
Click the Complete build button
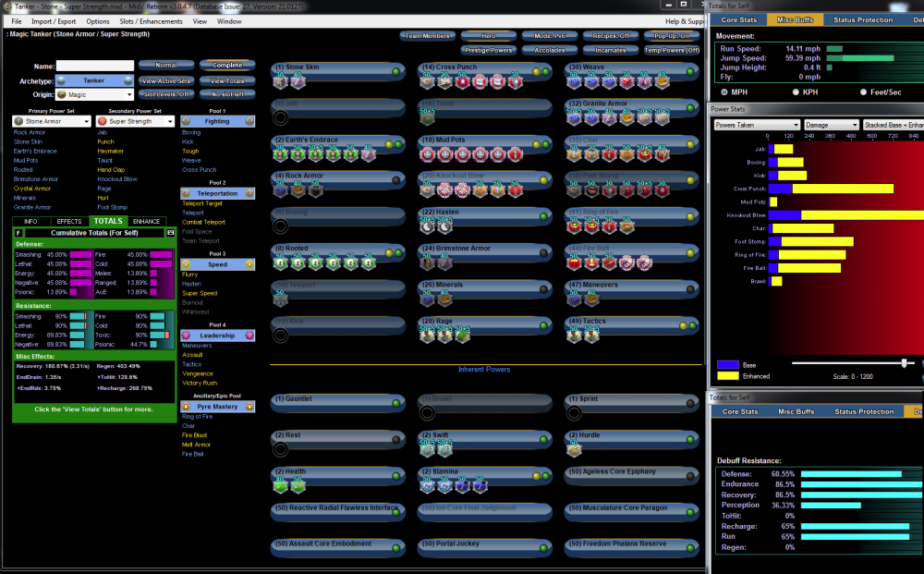(227, 65)
